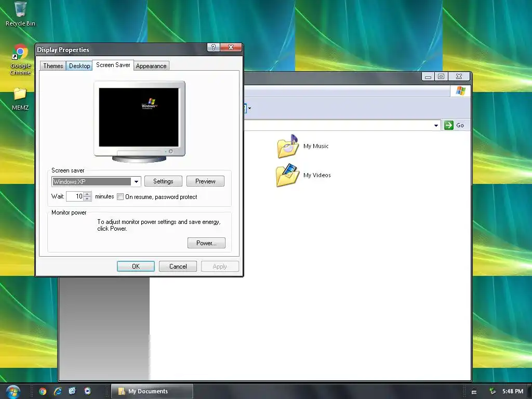Click the My Videos label text
Viewport: 532px width, 399px height.
[x=317, y=175]
